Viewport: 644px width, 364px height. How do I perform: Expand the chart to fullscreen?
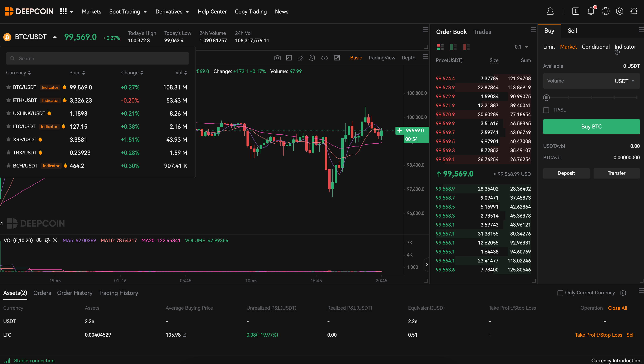(x=337, y=58)
